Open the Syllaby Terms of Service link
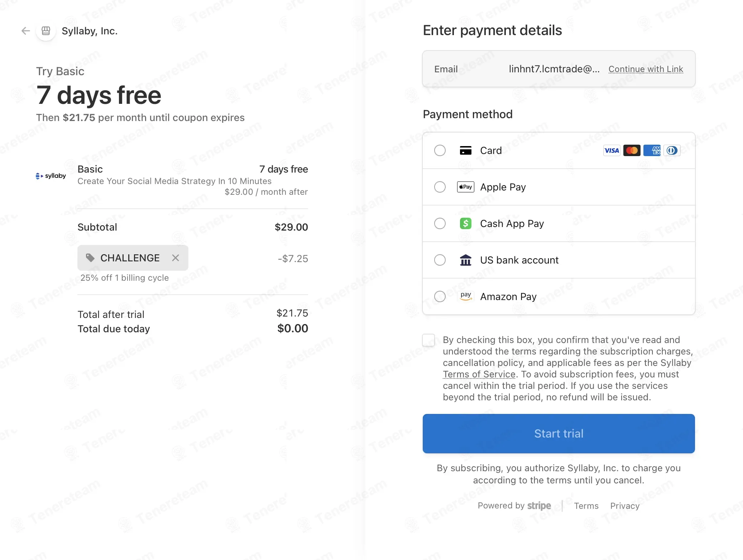743x560 pixels. pos(479,374)
